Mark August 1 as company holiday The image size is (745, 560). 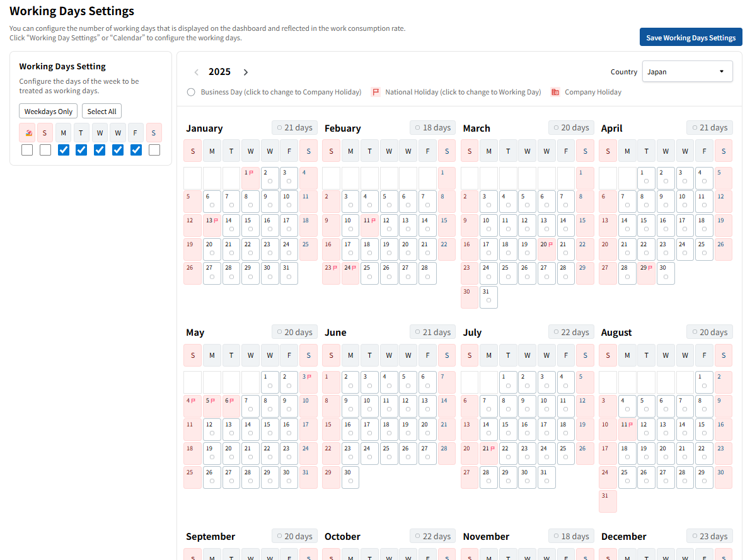click(x=704, y=381)
